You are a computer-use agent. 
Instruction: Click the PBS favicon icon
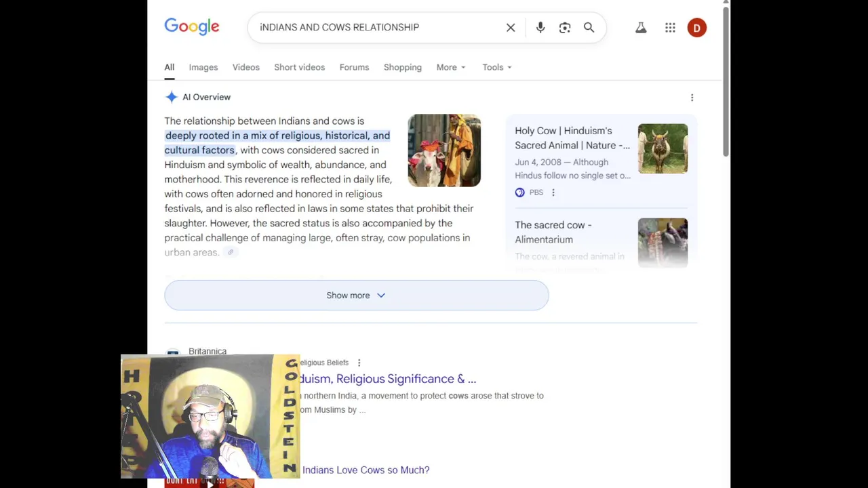(519, 192)
